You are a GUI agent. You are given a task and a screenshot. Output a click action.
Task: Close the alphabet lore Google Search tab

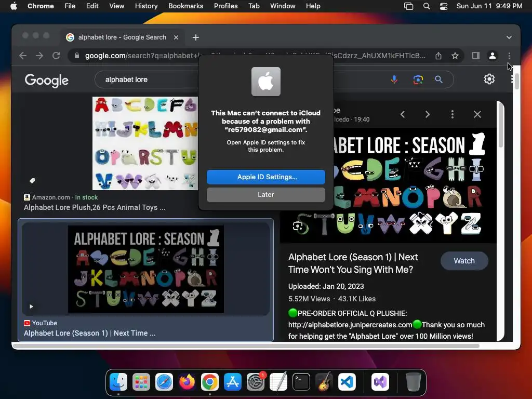(x=176, y=37)
